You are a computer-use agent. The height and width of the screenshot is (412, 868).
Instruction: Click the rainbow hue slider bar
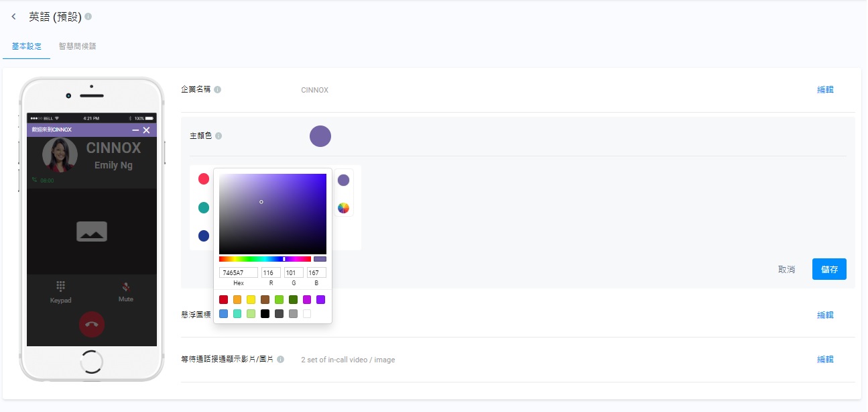click(x=265, y=259)
